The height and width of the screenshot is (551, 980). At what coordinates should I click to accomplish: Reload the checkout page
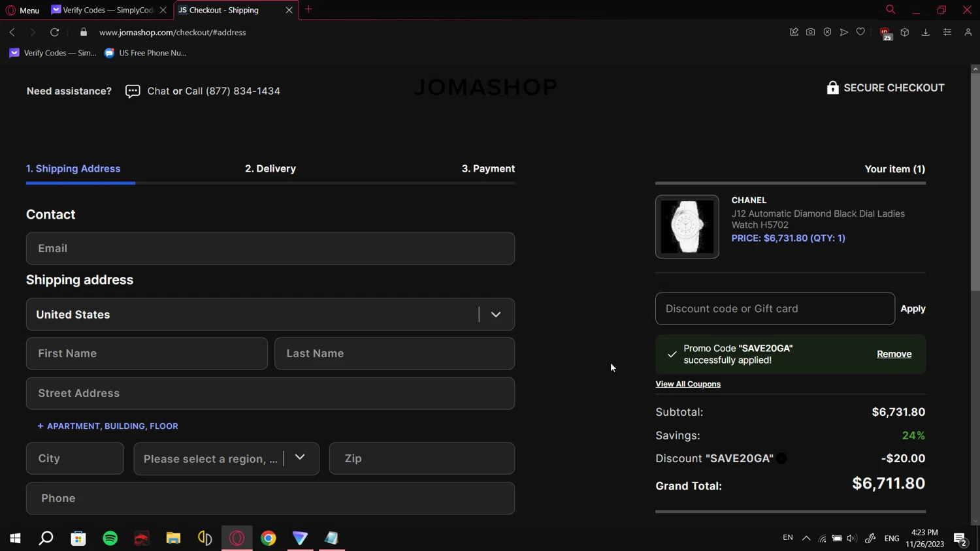point(55,32)
